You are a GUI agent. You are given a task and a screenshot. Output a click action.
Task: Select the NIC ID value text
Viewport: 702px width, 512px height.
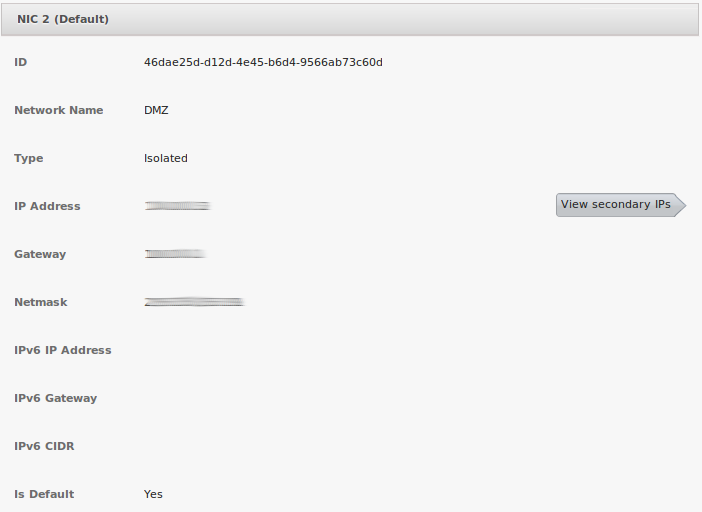pos(263,62)
